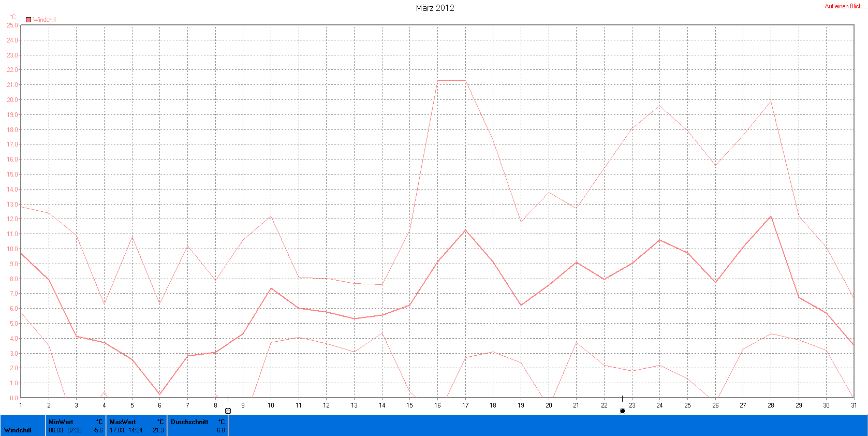Viewport: 868px width, 436px height.
Task: Click the new moon phase marker icon
Action: pyautogui.click(x=622, y=411)
